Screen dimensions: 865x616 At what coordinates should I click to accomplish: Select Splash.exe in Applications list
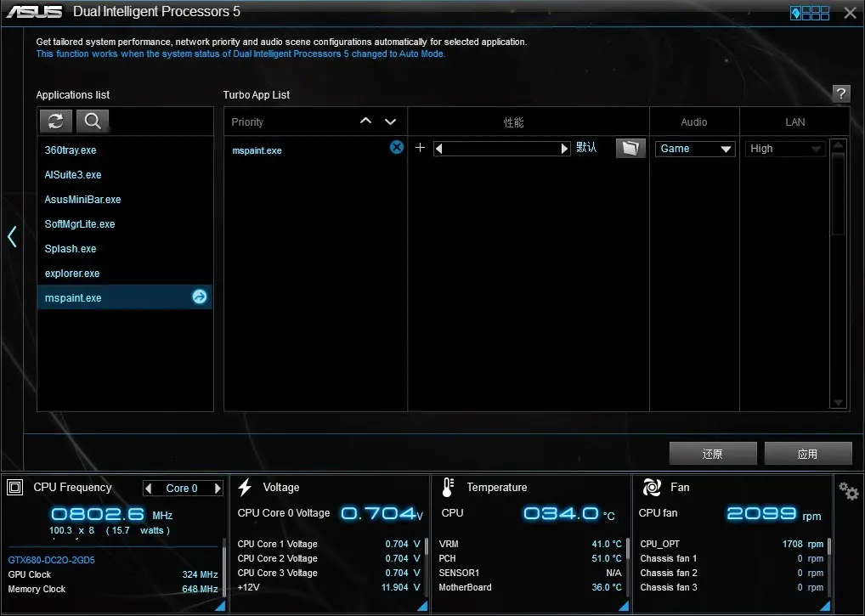tap(125, 249)
